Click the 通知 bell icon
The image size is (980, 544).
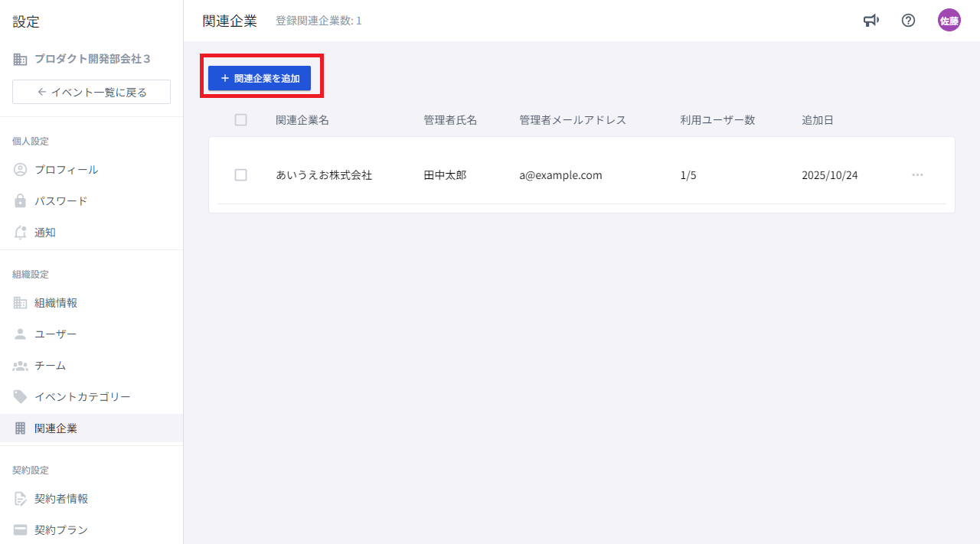click(21, 233)
